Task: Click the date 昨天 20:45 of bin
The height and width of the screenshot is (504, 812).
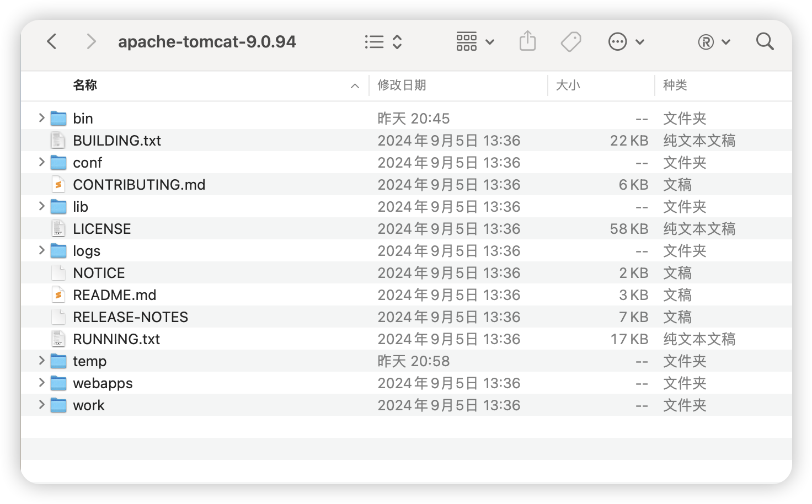Action: click(x=414, y=119)
